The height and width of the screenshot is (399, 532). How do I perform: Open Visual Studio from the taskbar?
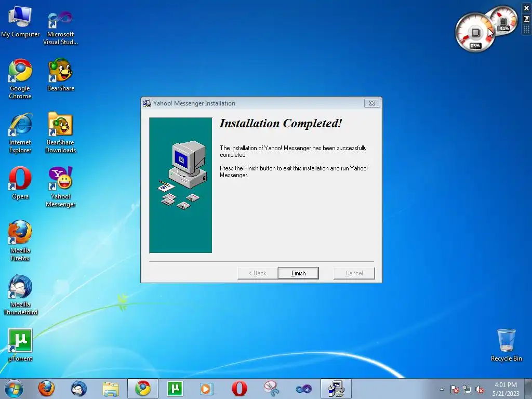point(303,389)
